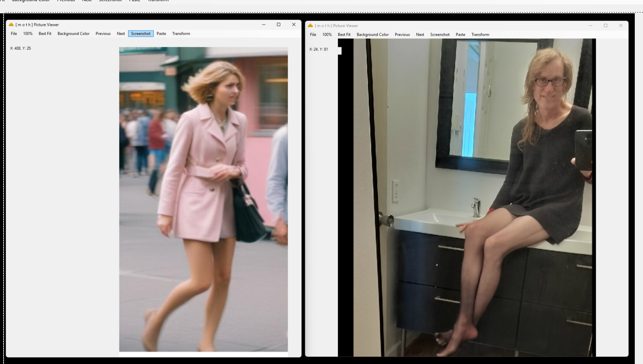Click Best Fit in the right viewer
Screen dimensions: 643x364
point(344,35)
